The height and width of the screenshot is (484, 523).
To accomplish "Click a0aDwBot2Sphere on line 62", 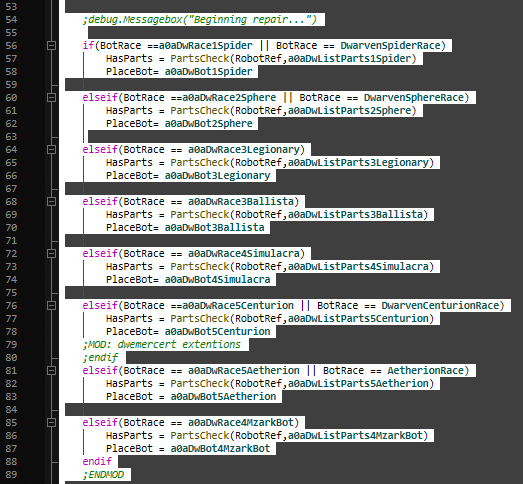I will pos(208,124).
